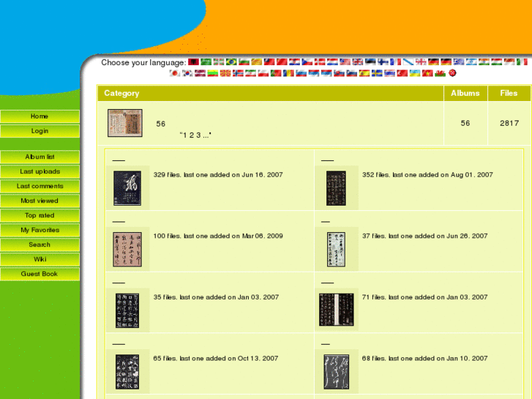Open My Favorites

(x=40, y=230)
